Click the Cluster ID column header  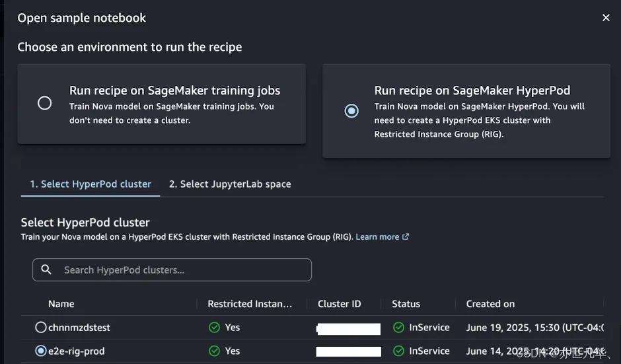click(x=340, y=304)
